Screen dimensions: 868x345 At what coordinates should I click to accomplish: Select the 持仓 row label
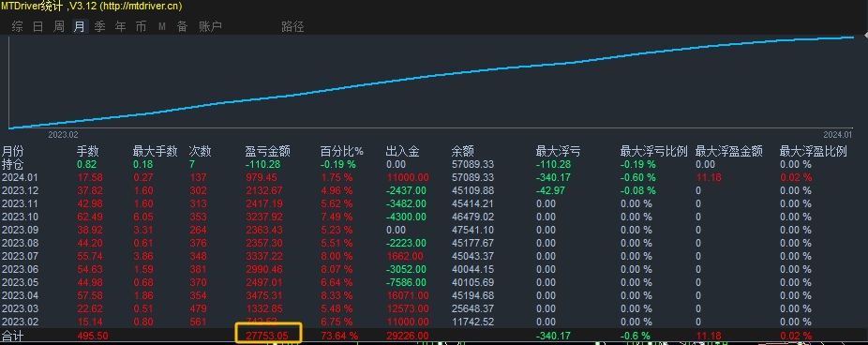pyautogui.click(x=13, y=164)
